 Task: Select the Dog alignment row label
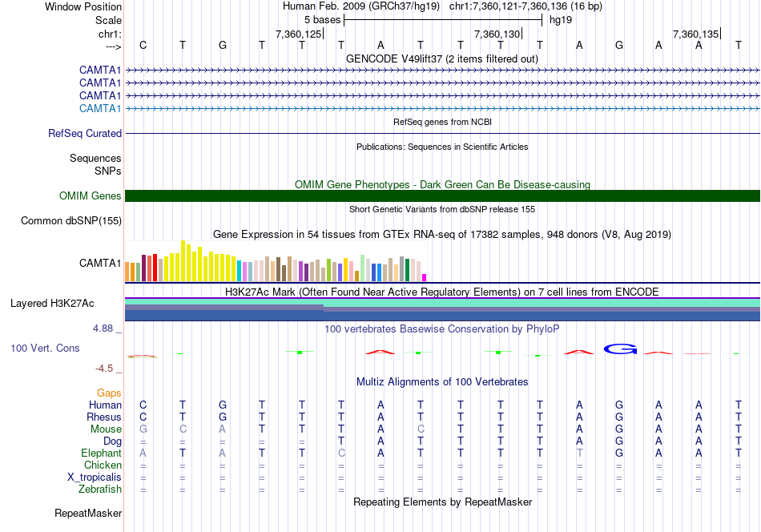pos(113,441)
